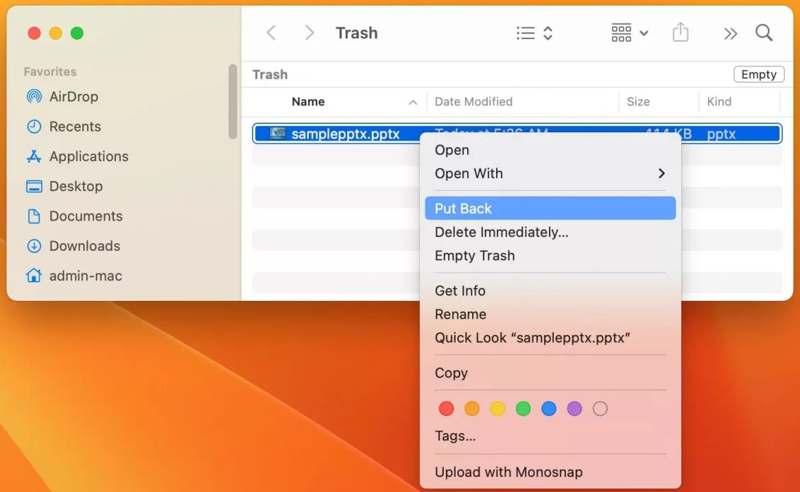Expand Open With submenu arrow

click(x=661, y=174)
